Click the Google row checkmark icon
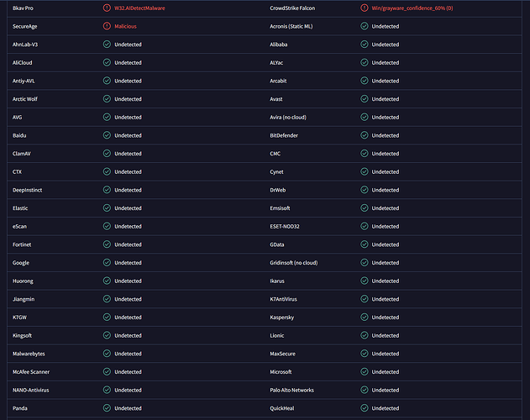530x420 pixels. tap(107, 263)
